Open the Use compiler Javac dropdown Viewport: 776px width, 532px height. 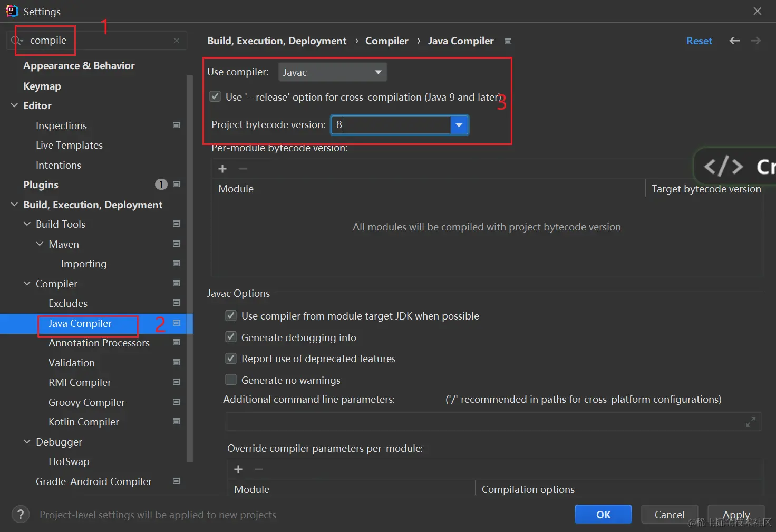tap(333, 72)
